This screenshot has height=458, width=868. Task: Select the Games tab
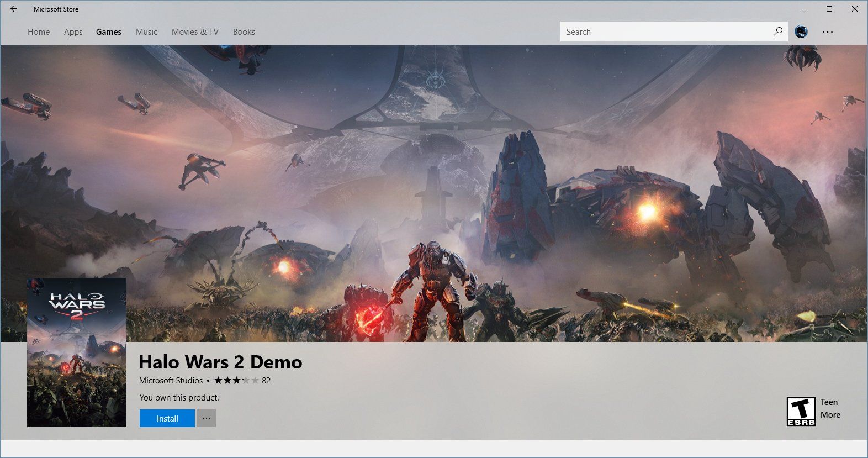[x=109, y=32]
